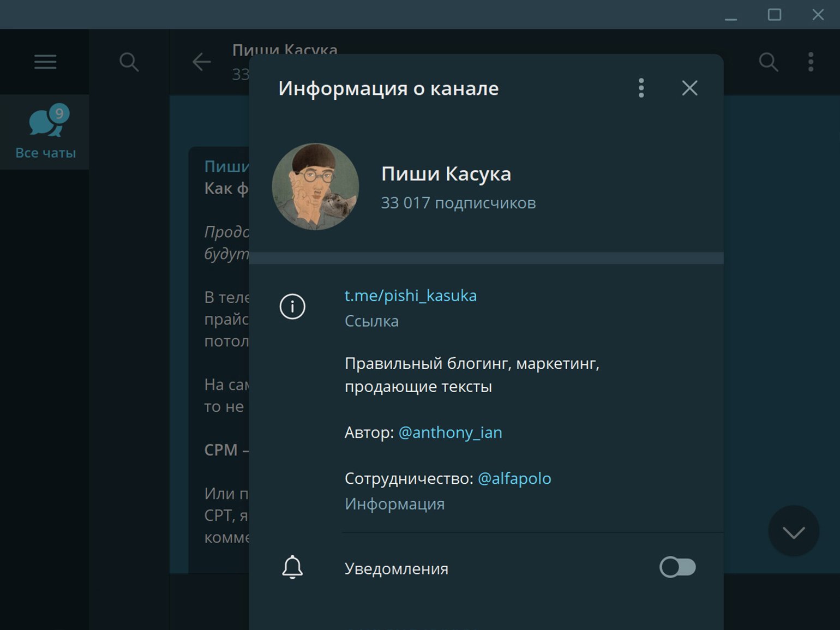
Task: Search within the channel using the header magnifier
Action: (x=768, y=62)
